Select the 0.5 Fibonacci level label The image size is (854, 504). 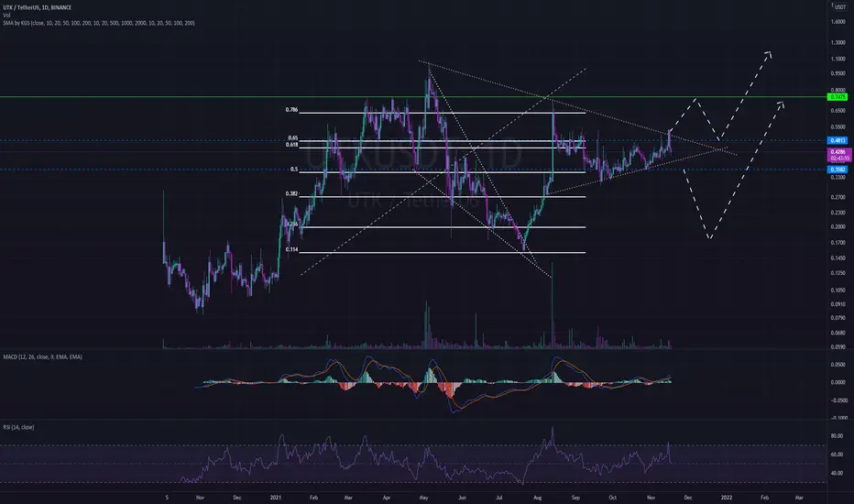(294, 170)
